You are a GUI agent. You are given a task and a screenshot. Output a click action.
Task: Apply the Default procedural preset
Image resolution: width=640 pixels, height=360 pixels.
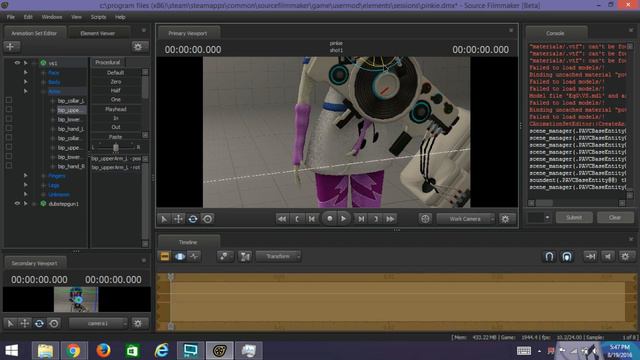coord(116,73)
